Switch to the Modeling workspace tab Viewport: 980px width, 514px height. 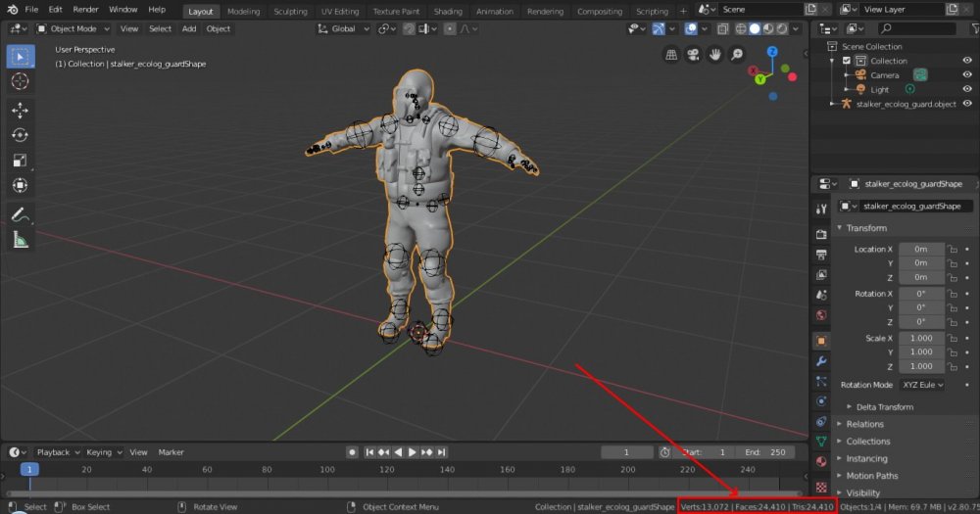[x=243, y=11]
